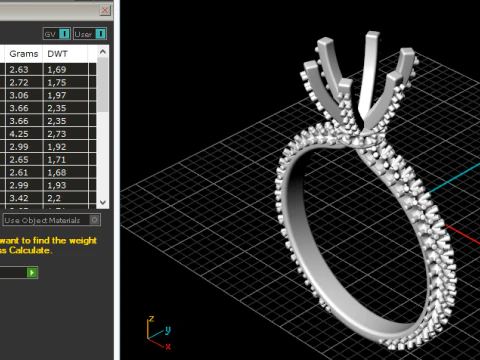Viewport: 480px width, 360px height.
Task: Select the 3.42 grams cell
Action: coord(24,198)
